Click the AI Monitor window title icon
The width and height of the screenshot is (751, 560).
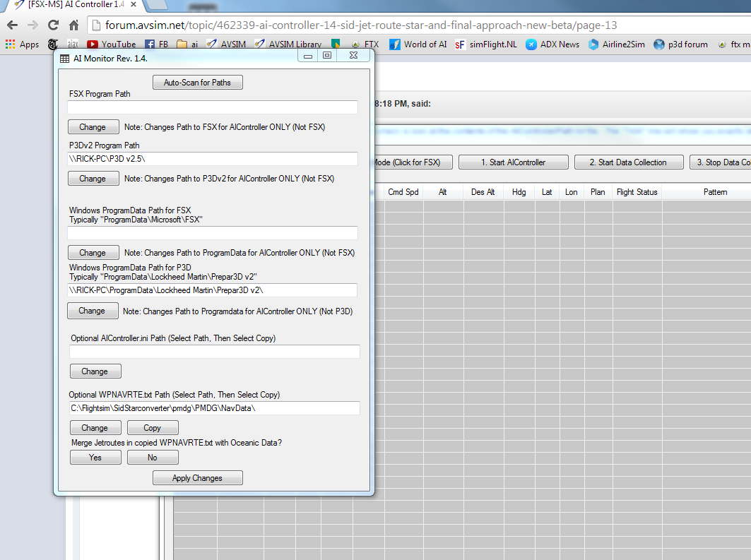tap(65, 59)
